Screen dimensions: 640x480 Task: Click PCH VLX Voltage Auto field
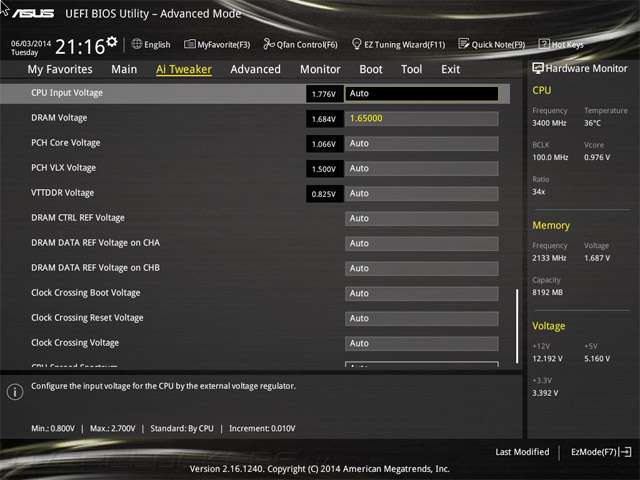(422, 168)
